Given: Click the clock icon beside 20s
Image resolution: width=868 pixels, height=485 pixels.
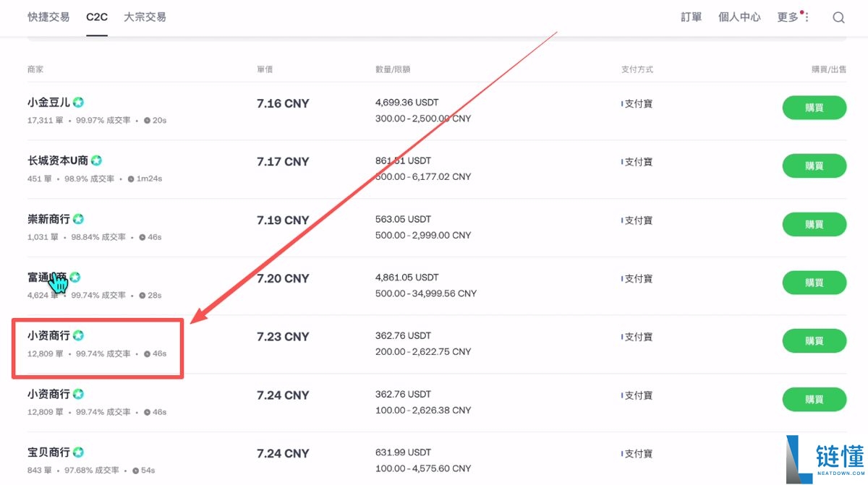Looking at the screenshot, I should coord(147,121).
